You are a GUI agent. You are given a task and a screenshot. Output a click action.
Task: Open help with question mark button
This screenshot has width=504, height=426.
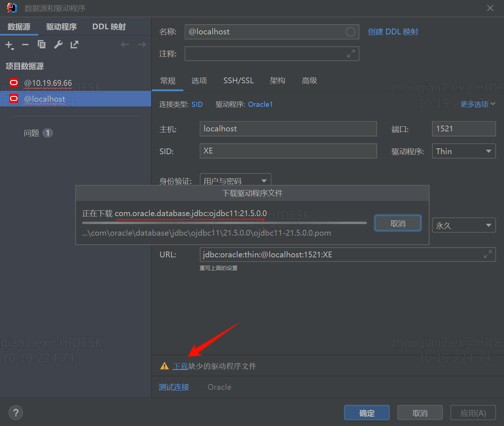[16, 413]
